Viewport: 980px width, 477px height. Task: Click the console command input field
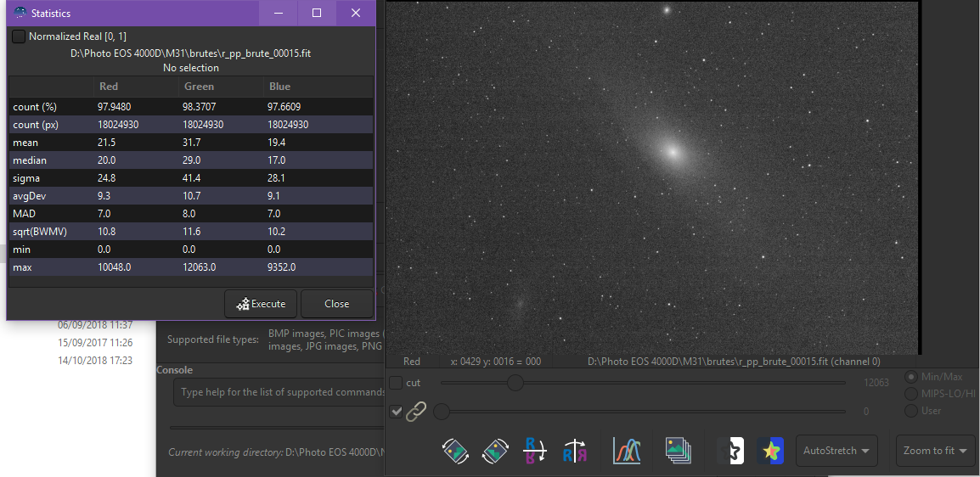click(279, 393)
